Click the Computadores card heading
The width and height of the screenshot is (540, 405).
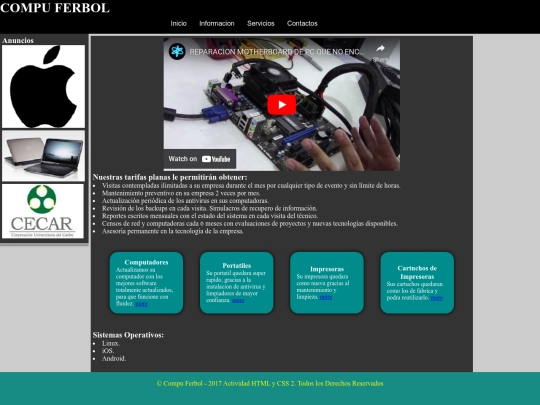pyautogui.click(x=146, y=262)
